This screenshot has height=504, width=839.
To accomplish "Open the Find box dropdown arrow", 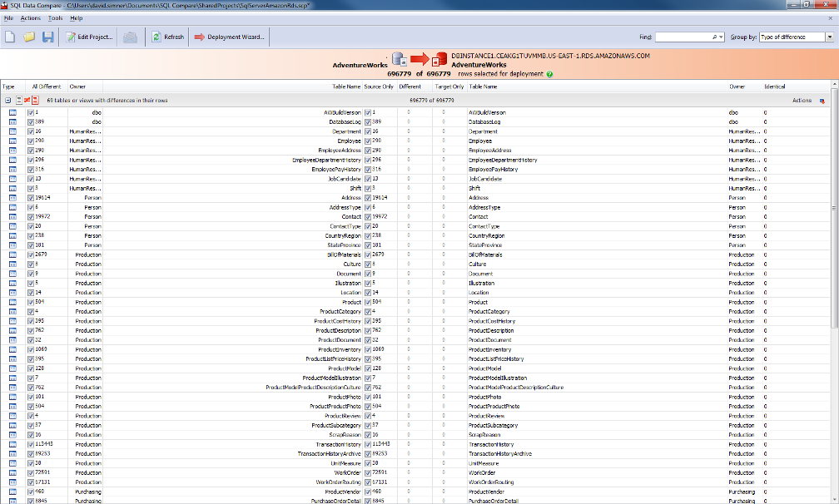I will (x=722, y=37).
